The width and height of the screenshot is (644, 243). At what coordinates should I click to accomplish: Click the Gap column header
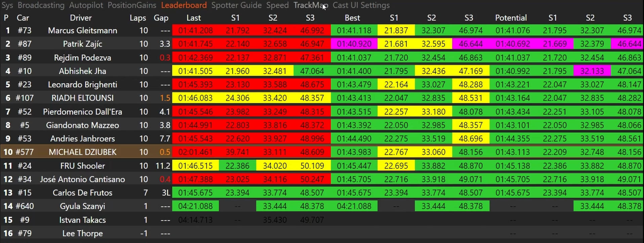161,18
